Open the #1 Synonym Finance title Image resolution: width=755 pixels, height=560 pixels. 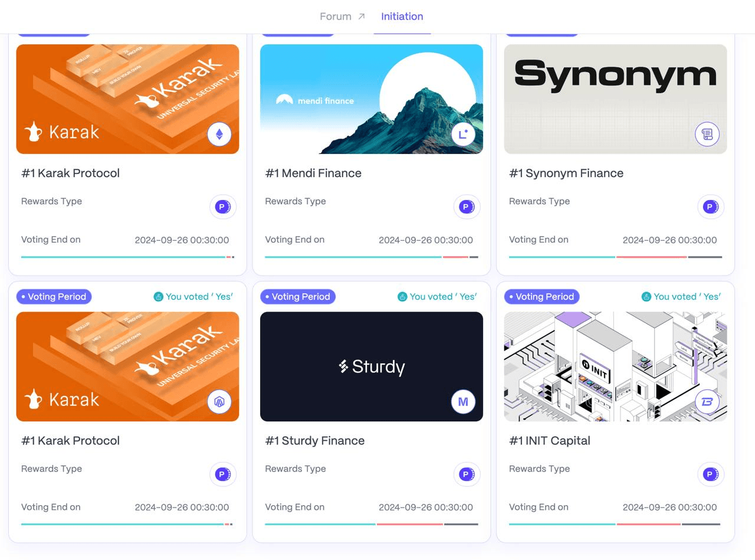(x=566, y=173)
